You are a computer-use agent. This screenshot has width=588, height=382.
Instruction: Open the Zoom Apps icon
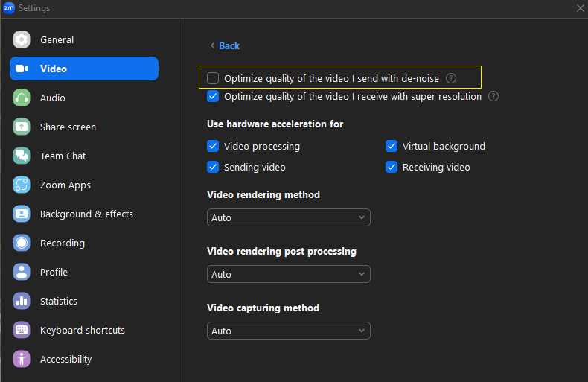[22, 185]
